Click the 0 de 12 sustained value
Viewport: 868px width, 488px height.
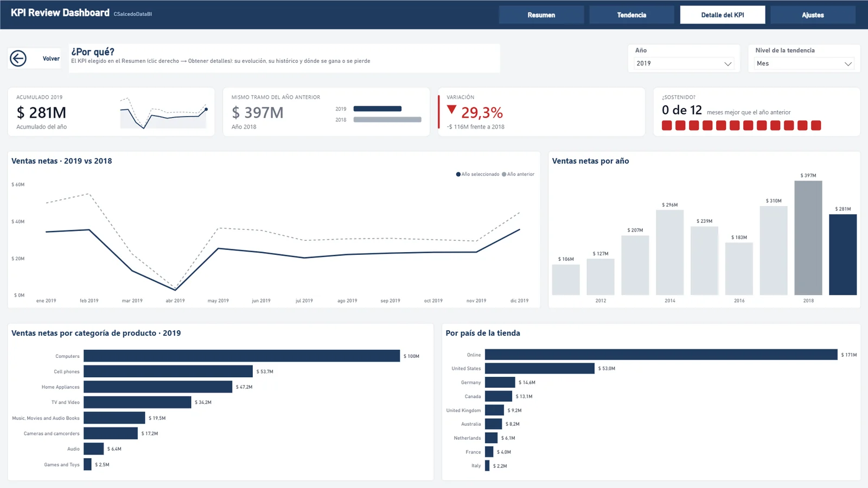click(682, 110)
